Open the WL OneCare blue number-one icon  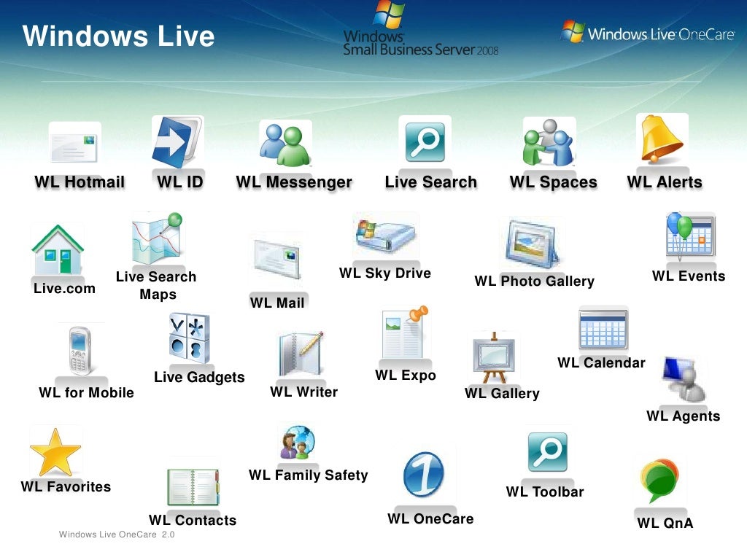coord(424,475)
